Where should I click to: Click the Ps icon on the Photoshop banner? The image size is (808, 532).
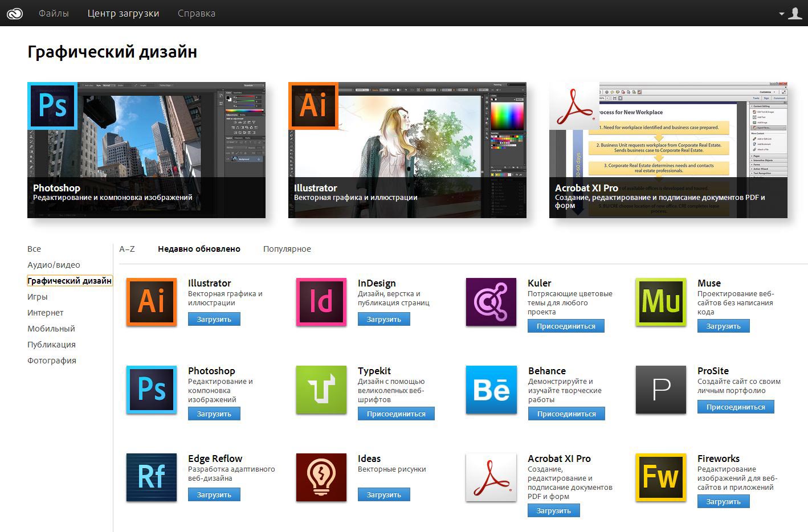pyautogui.click(x=52, y=107)
